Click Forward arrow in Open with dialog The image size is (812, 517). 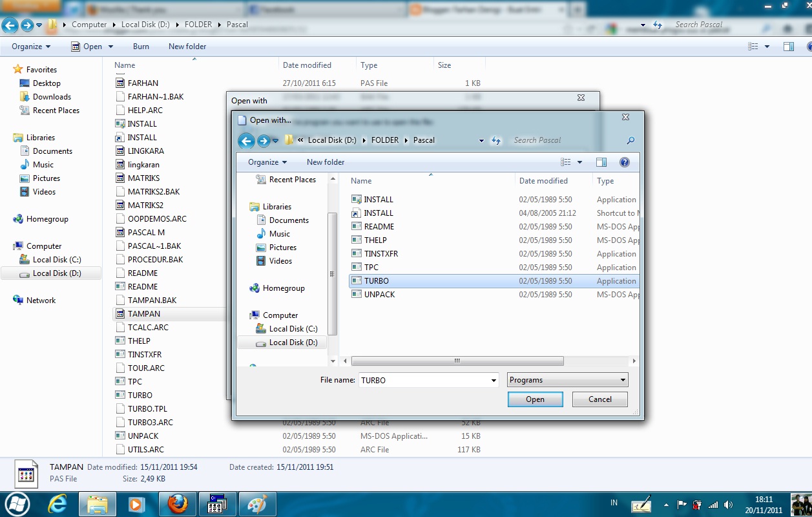(x=263, y=141)
